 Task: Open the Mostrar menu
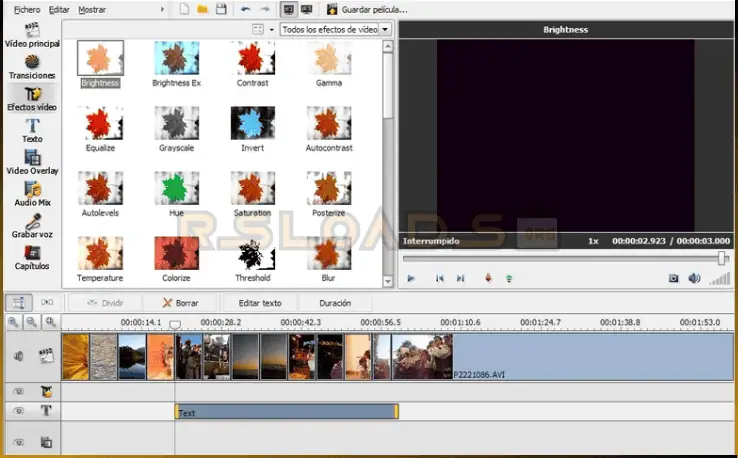[x=92, y=9]
